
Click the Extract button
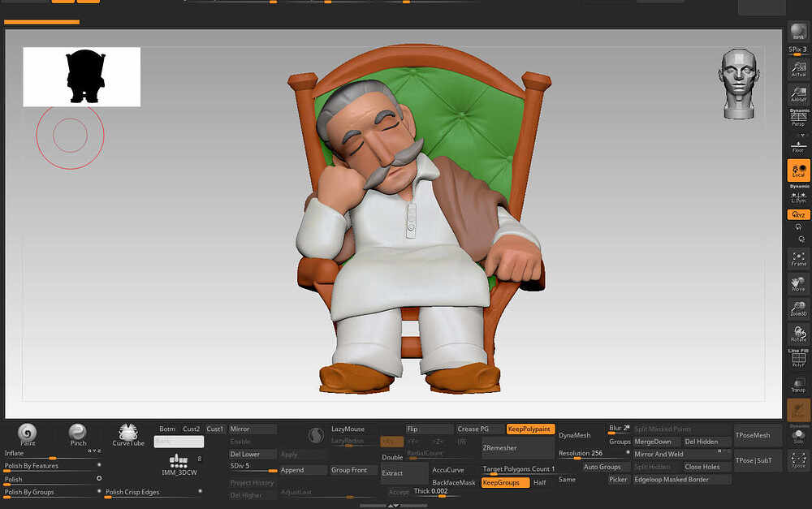point(404,472)
